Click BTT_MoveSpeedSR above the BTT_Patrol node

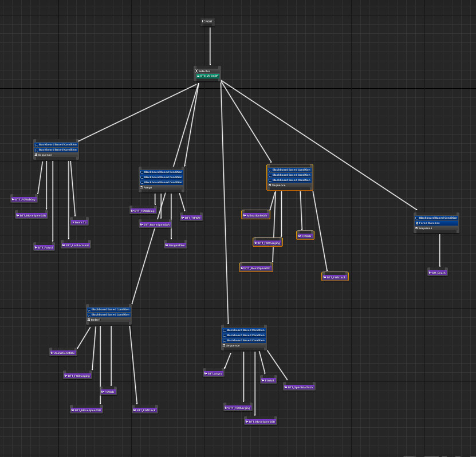pyautogui.click(x=32, y=215)
